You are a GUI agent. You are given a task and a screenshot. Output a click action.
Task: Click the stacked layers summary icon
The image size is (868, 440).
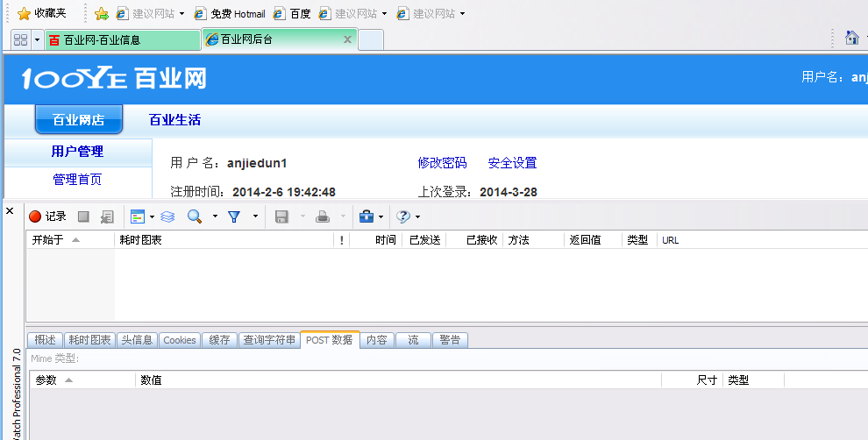(x=167, y=217)
